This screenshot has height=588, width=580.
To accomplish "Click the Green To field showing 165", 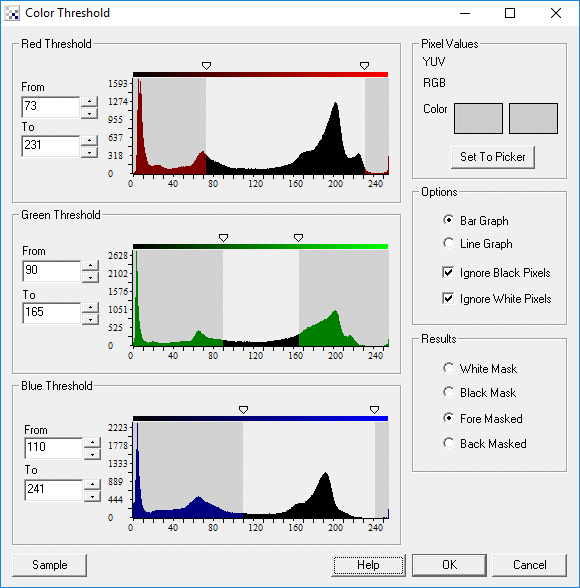I will pyautogui.click(x=52, y=313).
